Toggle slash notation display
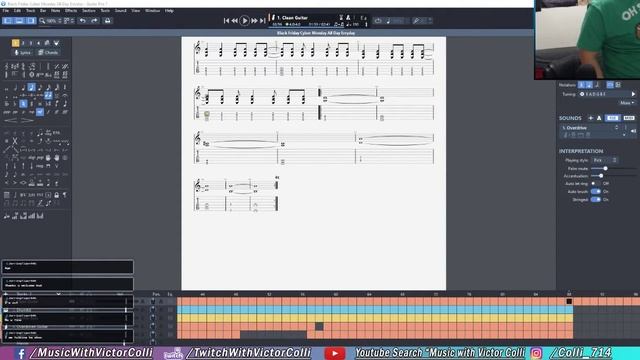 [598, 85]
